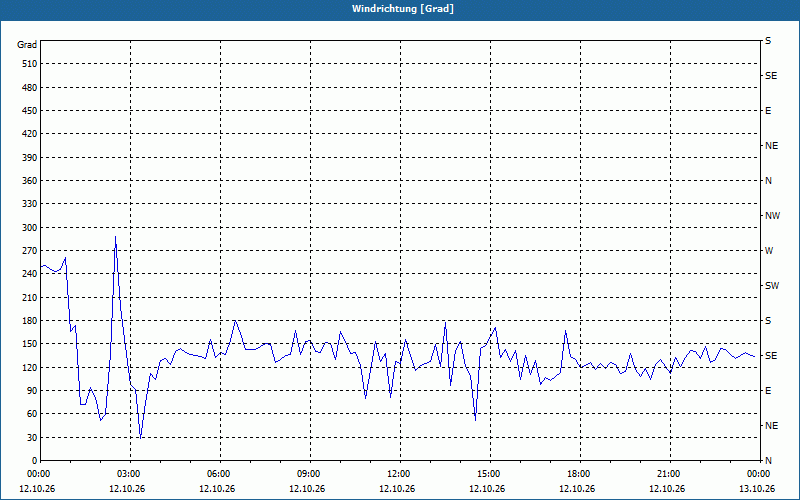The width and height of the screenshot is (800, 500).
Task: Click the 420 y-axis value
Action: (30, 134)
